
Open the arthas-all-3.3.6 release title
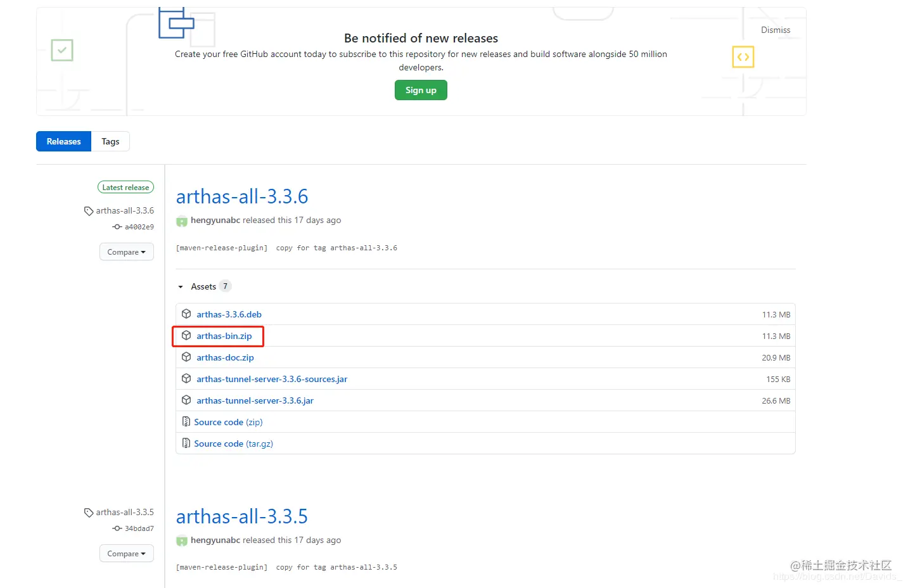(x=242, y=196)
